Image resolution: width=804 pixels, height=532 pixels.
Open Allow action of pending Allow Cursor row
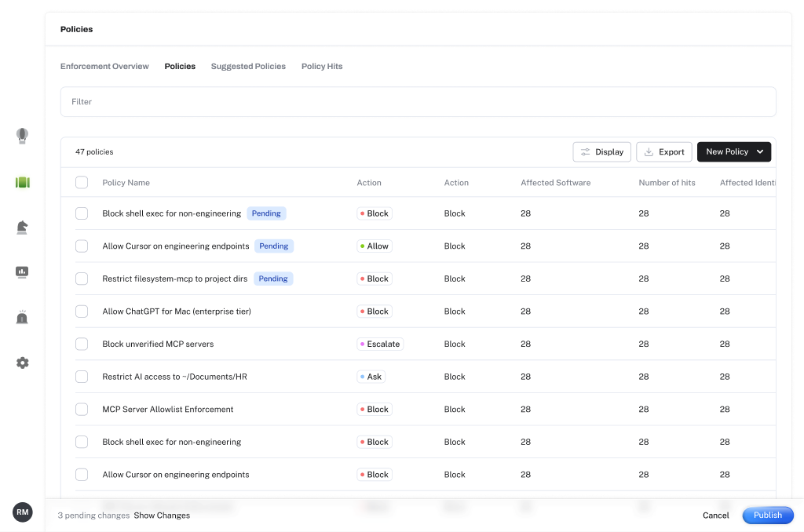(x=375, y=246)
